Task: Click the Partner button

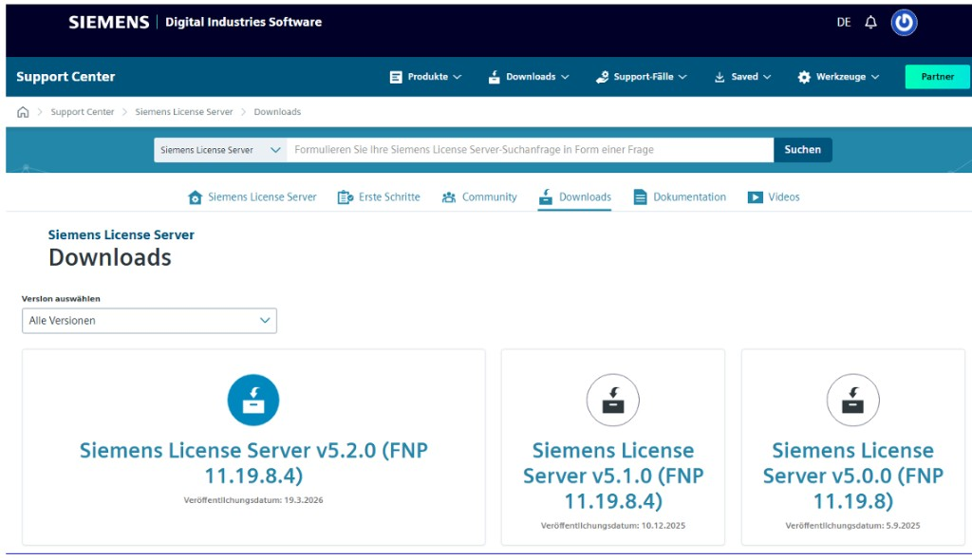Action: pyautogui.click(x=937, y=77)
